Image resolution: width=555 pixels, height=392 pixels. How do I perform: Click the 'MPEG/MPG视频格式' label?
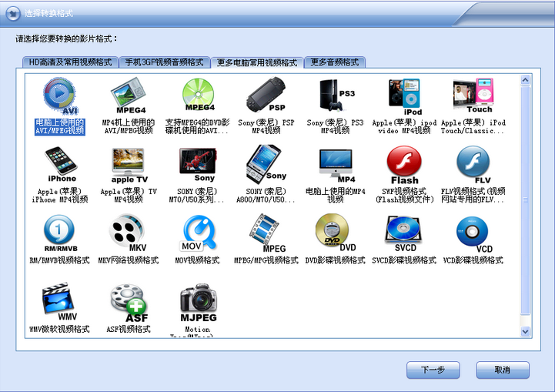pyautogui.click(x=266, y=260)
